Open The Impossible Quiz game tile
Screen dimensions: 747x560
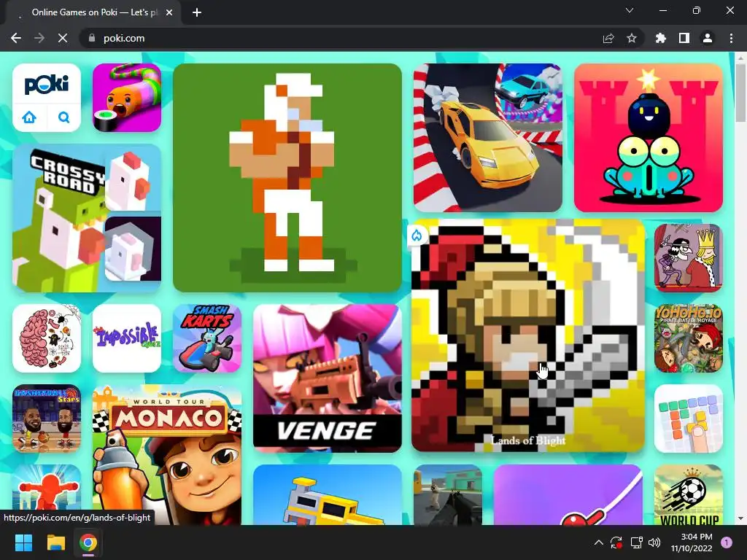[127, 338]
